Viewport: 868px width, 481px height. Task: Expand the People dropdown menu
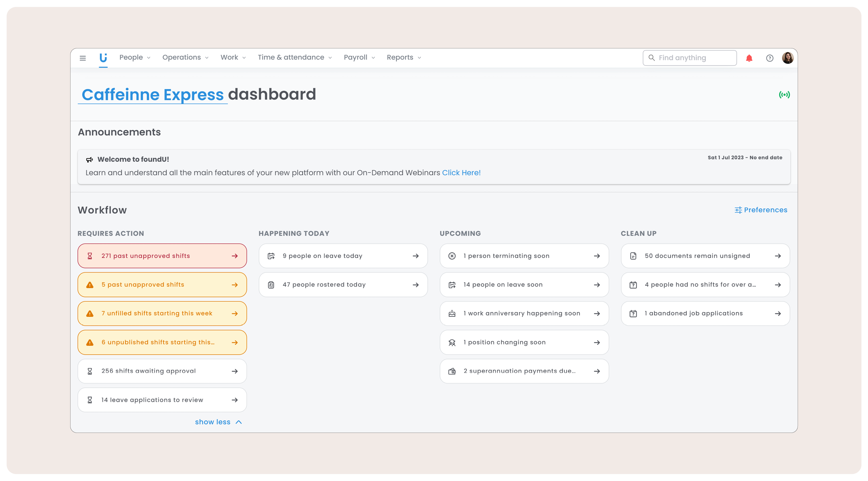pos(134,58)
